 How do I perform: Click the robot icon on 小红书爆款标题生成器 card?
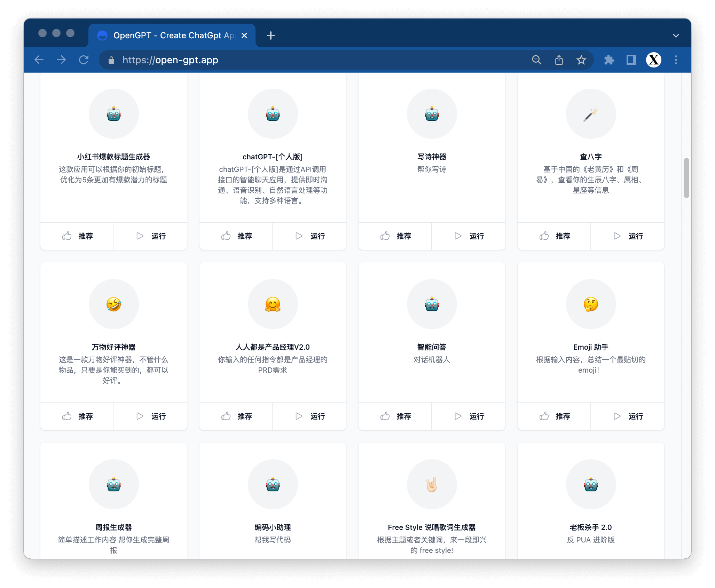pos(113,114)
